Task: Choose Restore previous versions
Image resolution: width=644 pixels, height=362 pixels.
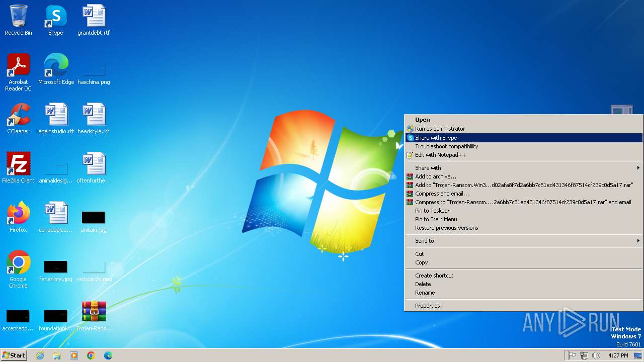Action: coord(524,228)
